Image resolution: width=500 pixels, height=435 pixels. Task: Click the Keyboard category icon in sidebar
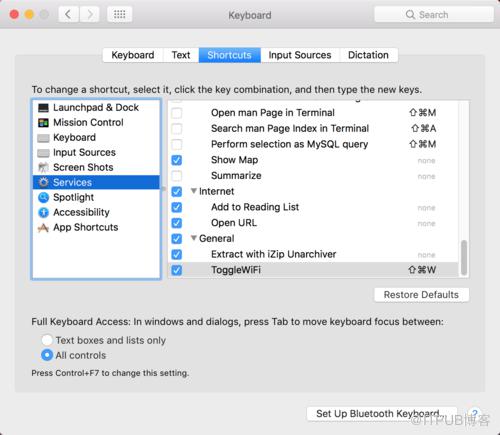point(43,138)
